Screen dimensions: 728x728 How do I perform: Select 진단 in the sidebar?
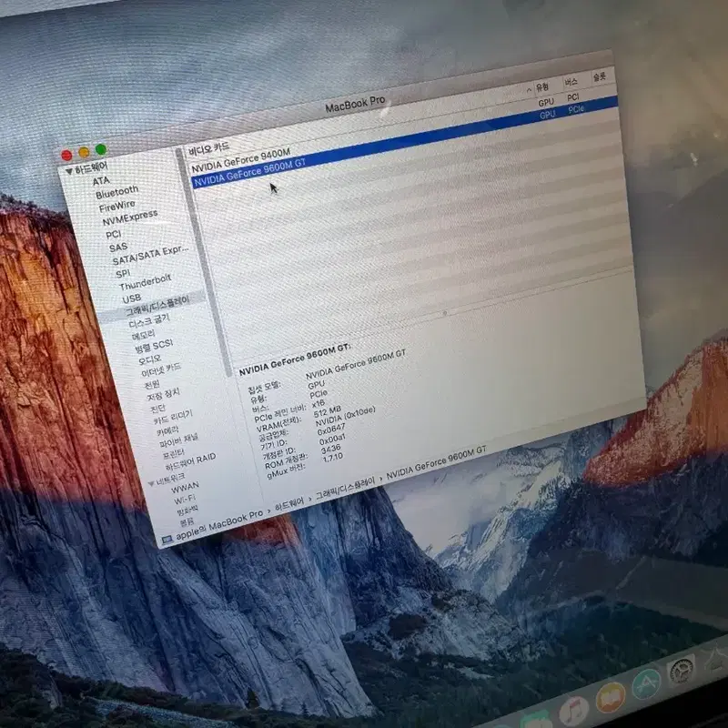click(x=157, y=409)
